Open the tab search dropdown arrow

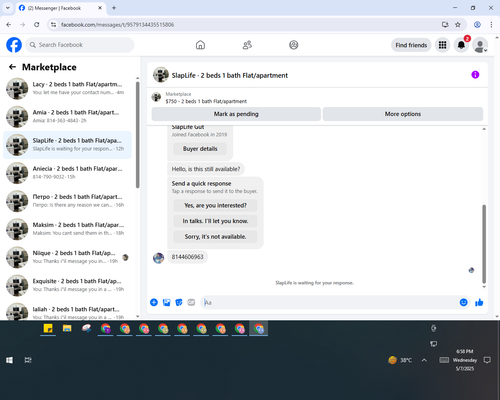(8, 8)
